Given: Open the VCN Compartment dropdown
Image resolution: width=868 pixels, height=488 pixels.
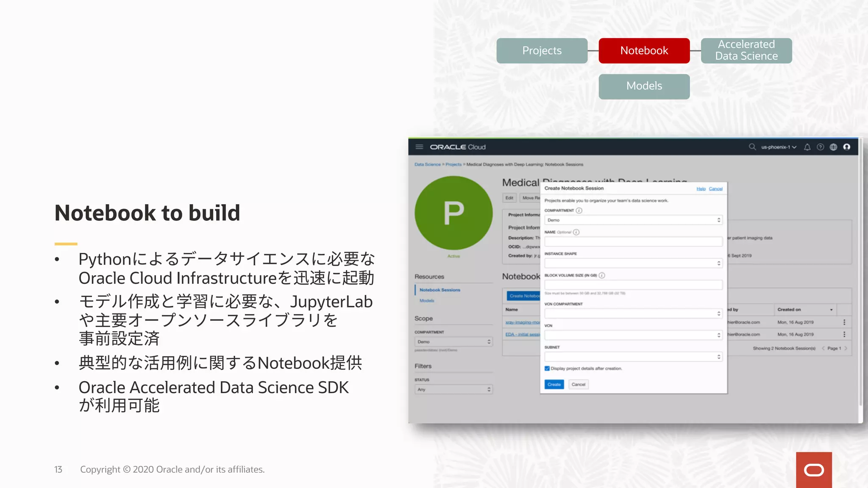Looking at the screenshot, I should tap(633, 313).
